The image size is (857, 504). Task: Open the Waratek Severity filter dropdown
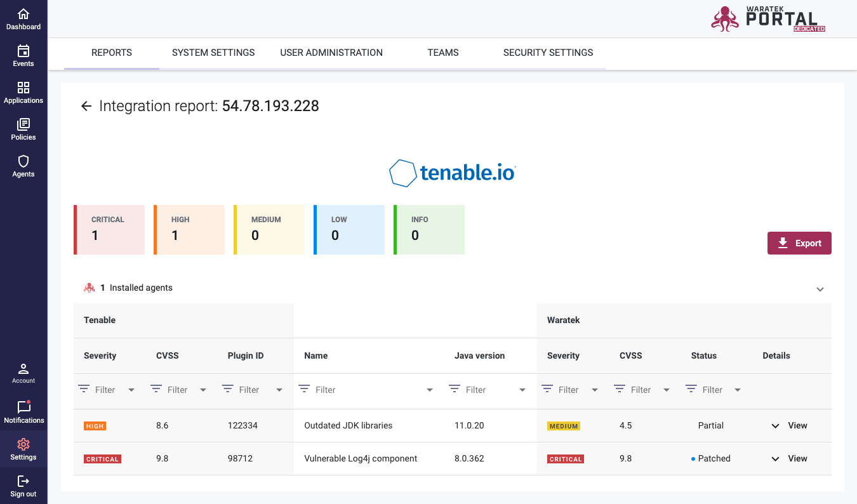(x=595, y=390)
